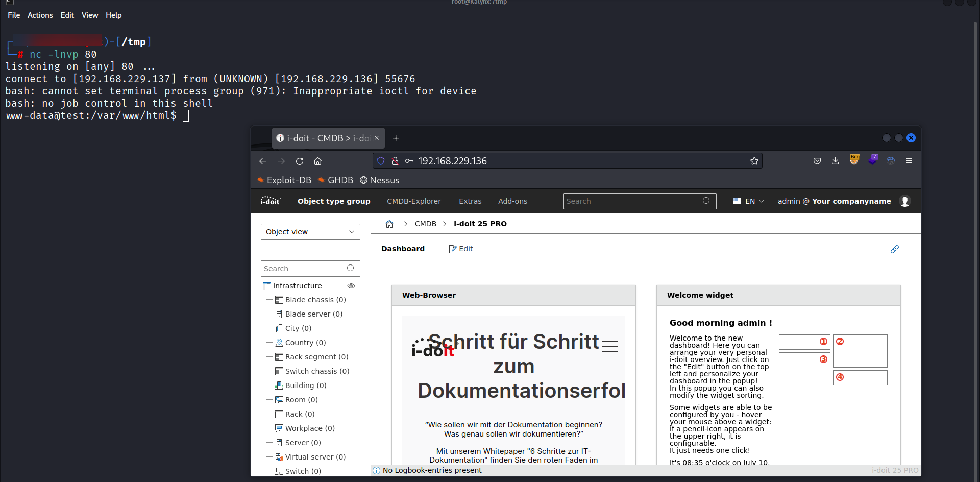The height and width of the screenshot is (482, 980).
Task: Click the home icon in the CMDB breadcrumb
Action: pyautogui.click(x=389, y=224)
